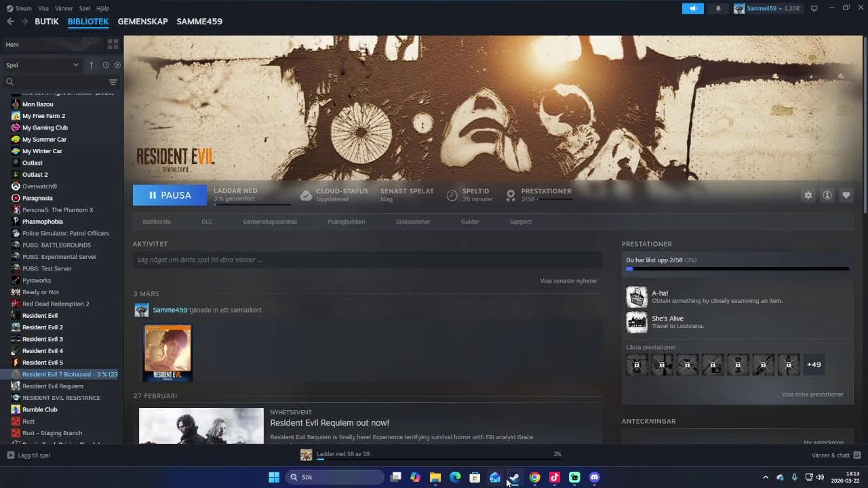Image resolution: width=868 pixels, height=488 pixels.
Task: Go to BUTIK section
Action: (47, 21)
